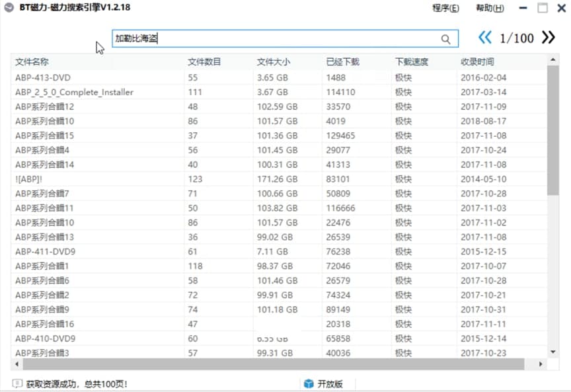Sort by the 文件大小 column header

click(x=274, y=62)
